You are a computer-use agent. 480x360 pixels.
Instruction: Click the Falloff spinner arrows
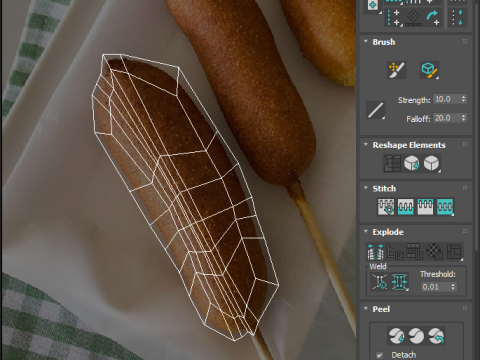click(464, 118)
